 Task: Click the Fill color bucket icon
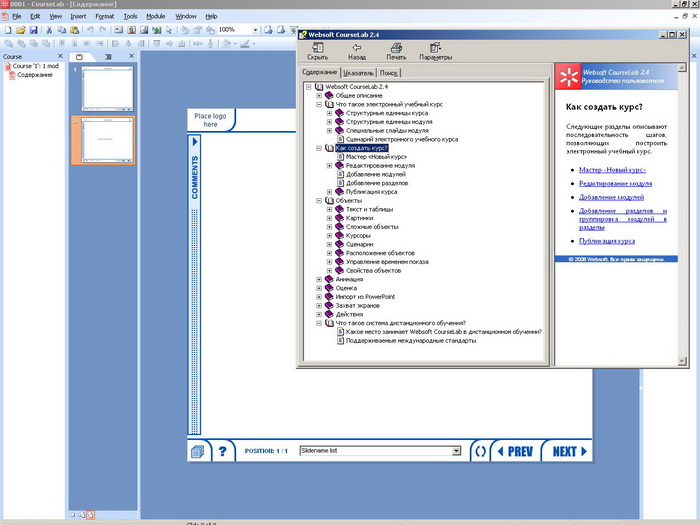click(x=227, y=43)
